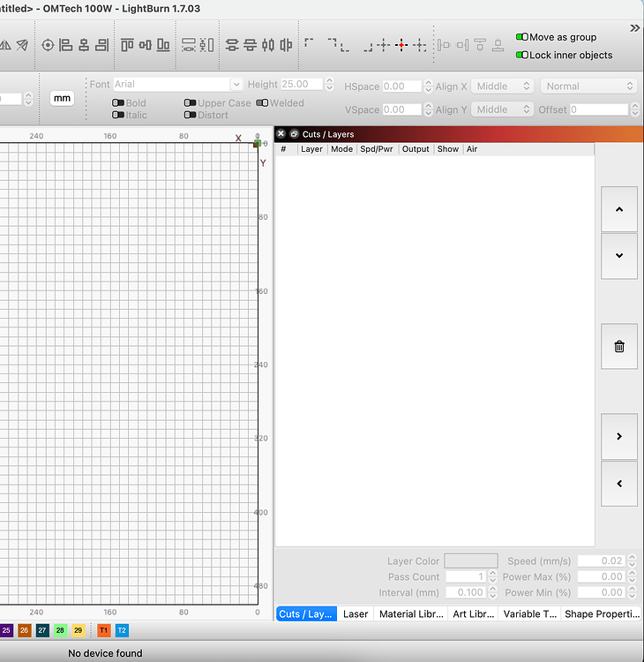Align selected objects along left edges
Viewport: 644px width, 662px height.
[x=65, y=45]
